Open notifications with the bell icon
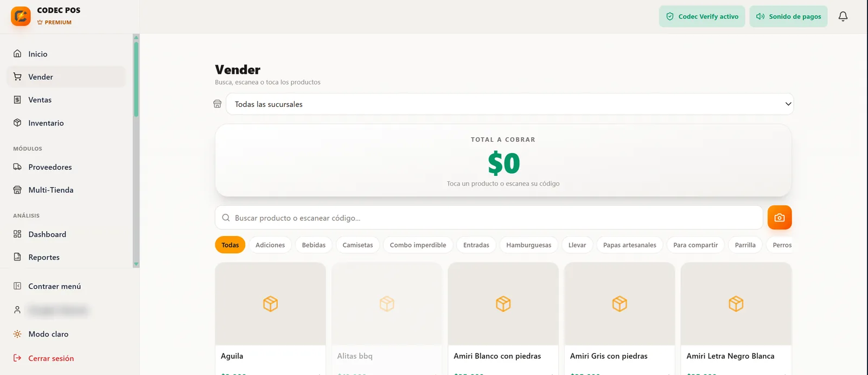 tap(843, 16)
